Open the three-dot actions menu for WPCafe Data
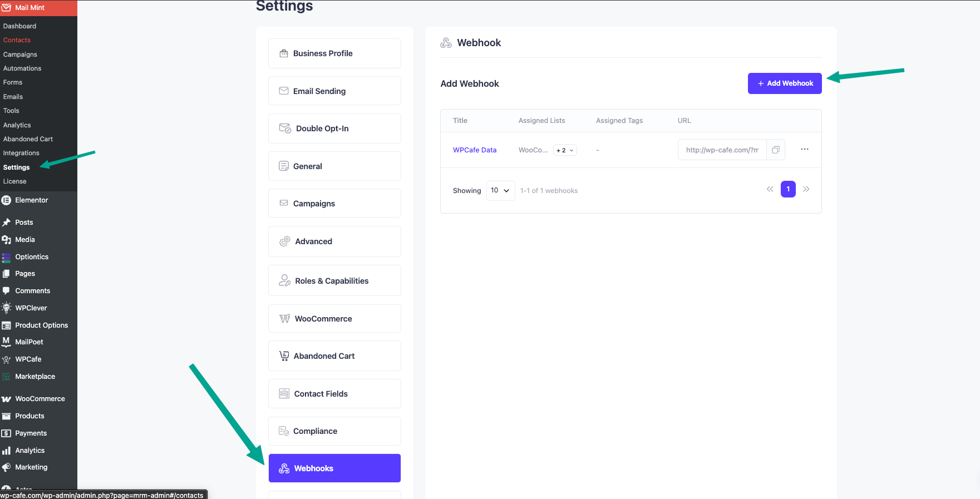The height and width of the screenshot is (499, 980). pyautogui.click(x=805, y=149)
